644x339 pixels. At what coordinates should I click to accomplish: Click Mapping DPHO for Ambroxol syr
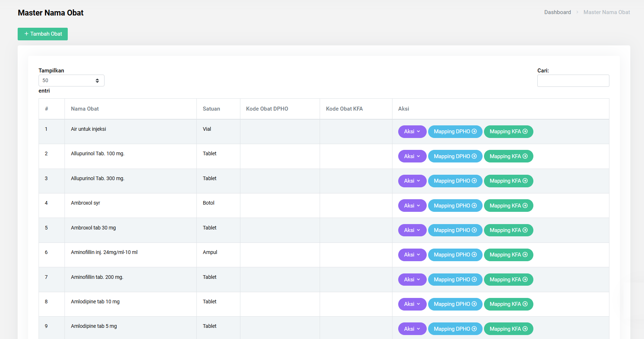455,206
